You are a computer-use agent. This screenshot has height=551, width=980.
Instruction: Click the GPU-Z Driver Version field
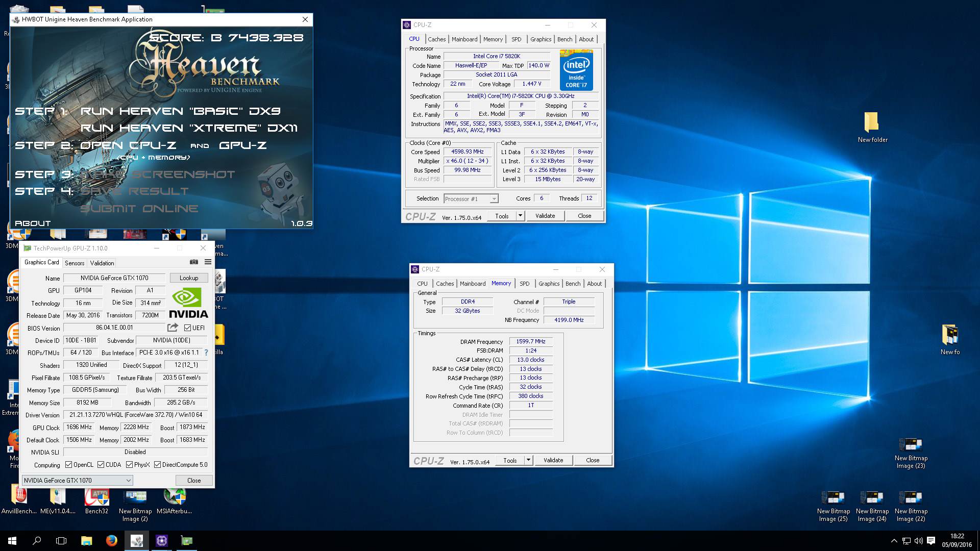pyautogui.click(x=136, y=415)
